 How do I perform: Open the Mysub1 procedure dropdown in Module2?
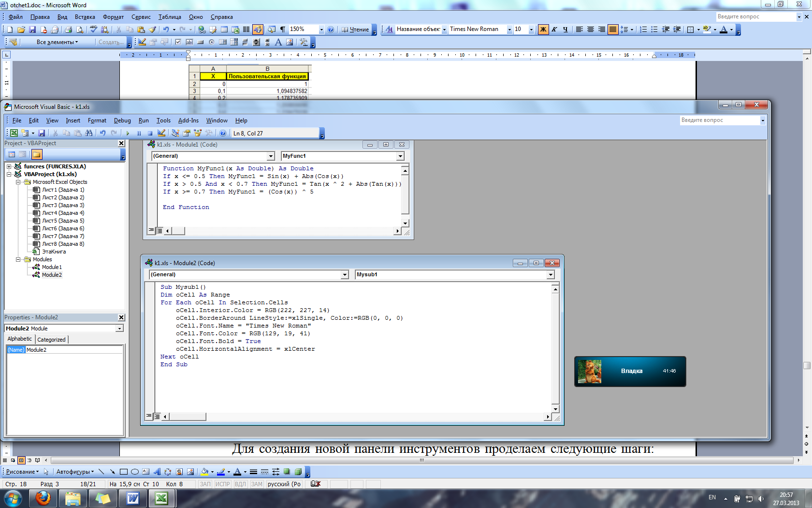551,275
